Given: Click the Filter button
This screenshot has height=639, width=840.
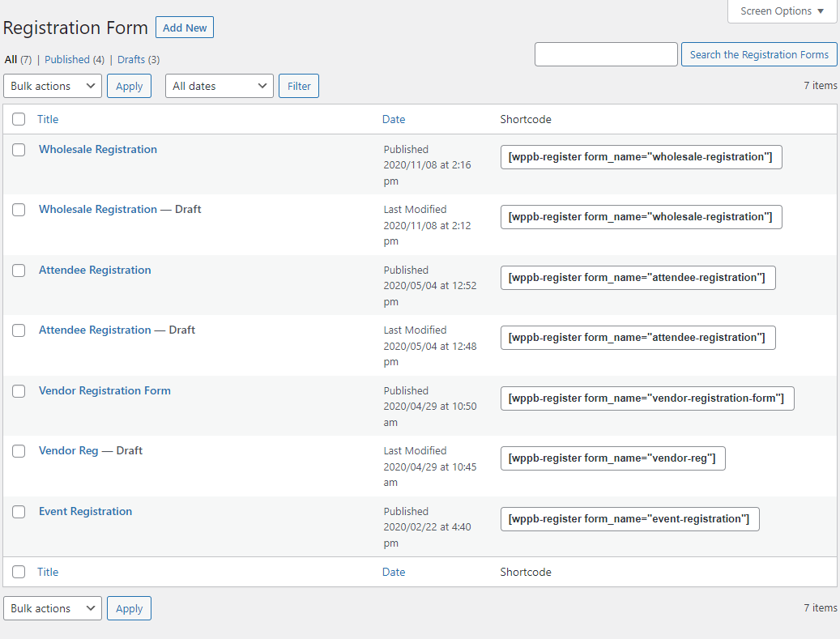Looking at the screenshot, I should point(299,86).
